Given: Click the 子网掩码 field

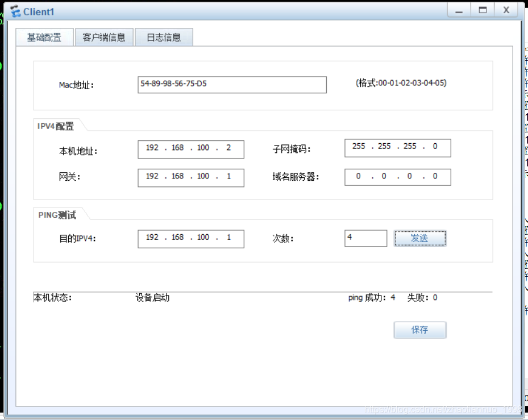Looking at the screenshot, I should (x=398, y=148).
